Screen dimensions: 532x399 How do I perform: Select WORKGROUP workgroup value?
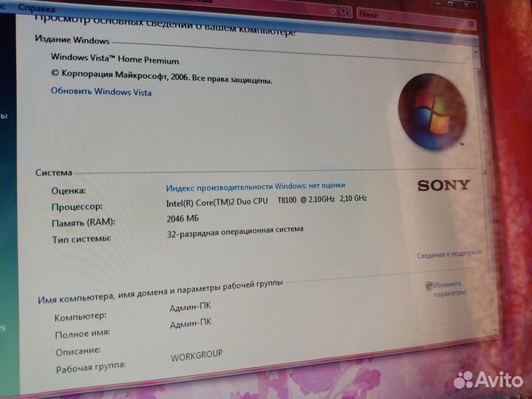(197, 355)
